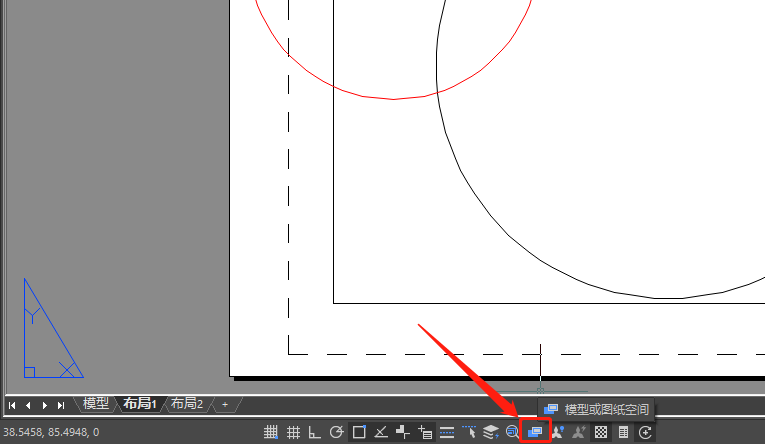
Task: Jump to first layout tab arrow
Action: coord(12,405)
